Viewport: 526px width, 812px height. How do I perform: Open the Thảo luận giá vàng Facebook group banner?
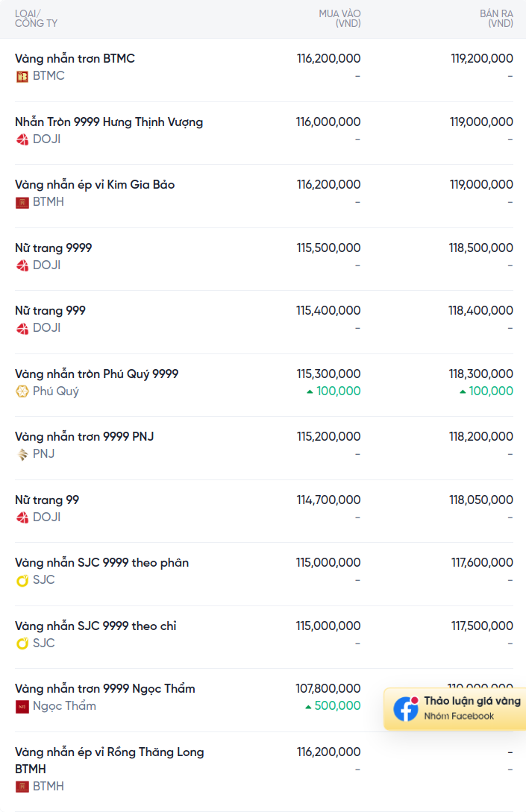[455, 709]
